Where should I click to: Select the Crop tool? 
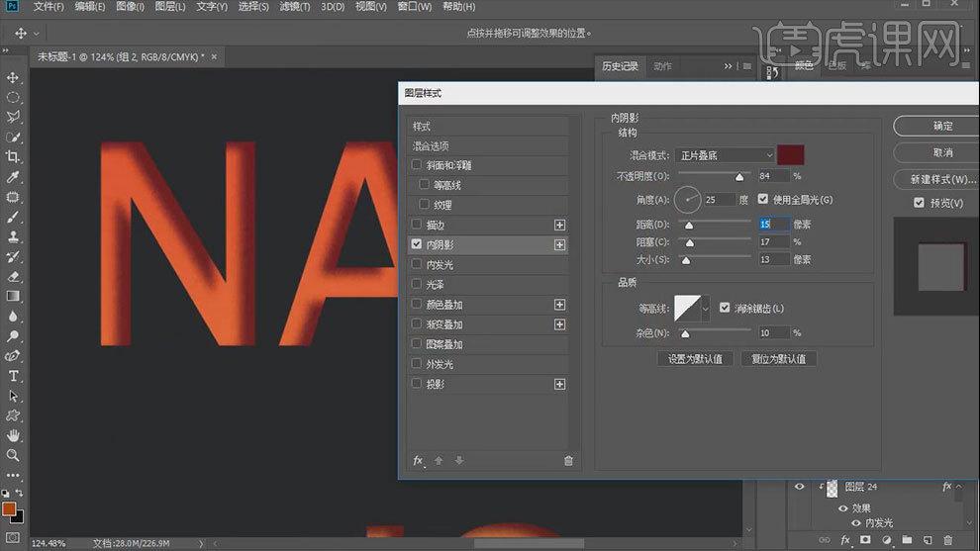[13, 157]
